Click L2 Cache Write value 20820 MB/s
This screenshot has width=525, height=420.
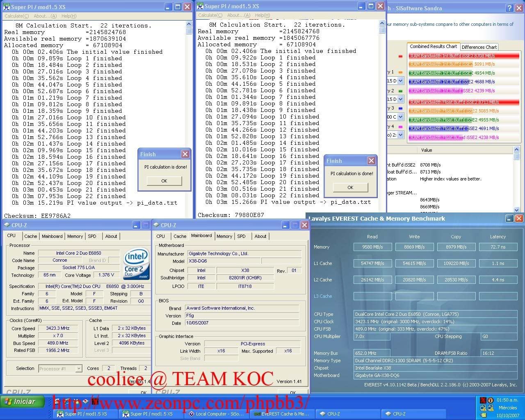[x=414, y=280]
